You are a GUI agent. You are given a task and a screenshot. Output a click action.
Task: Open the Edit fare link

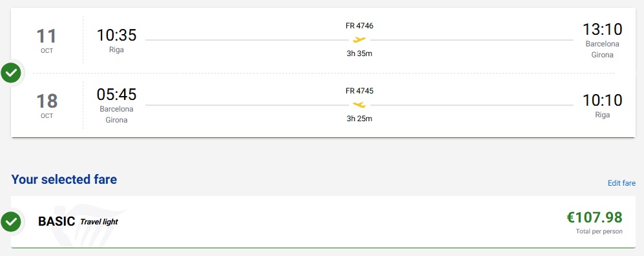coord(621,183)
